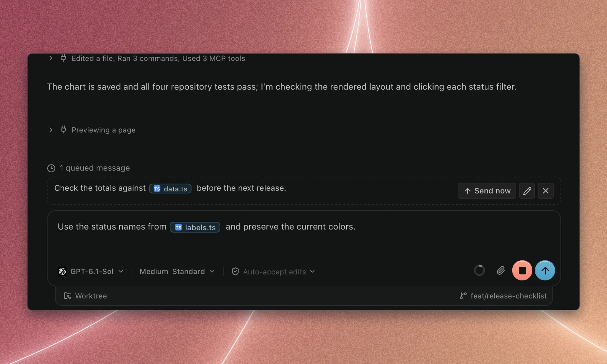The height and width of the screenshot is (364, 607).
Task: Attach a file with the paperclip icon
Action: [x=501, y=270]
